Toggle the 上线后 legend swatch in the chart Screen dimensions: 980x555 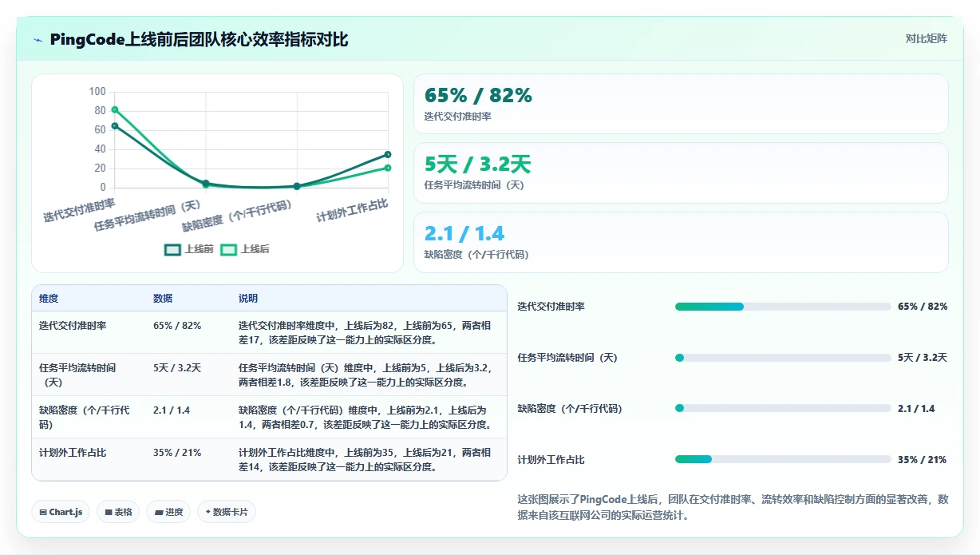pos(229,249)
